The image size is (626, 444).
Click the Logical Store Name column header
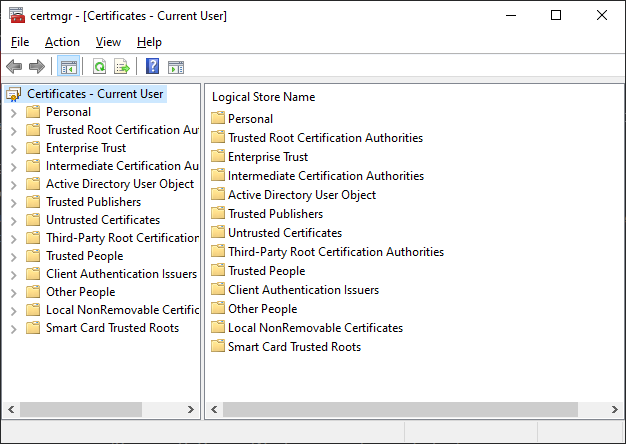(x=263, y=97)
